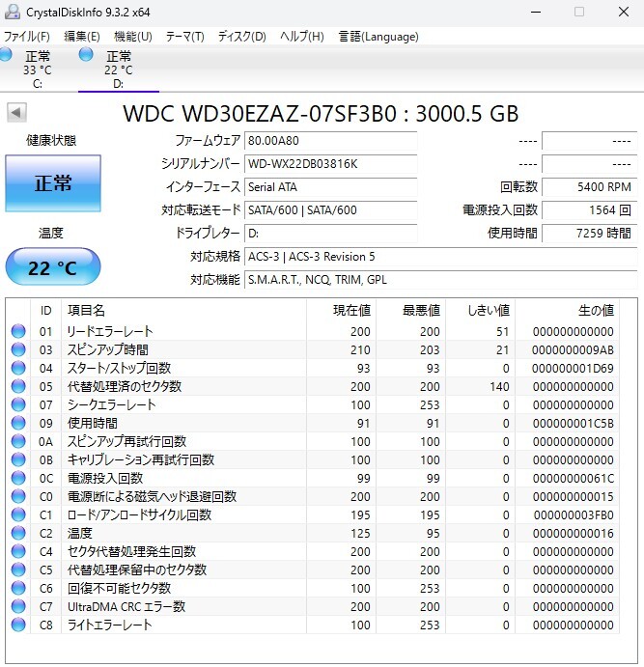The width and height of the screenshot is (644, 667).
Task: Click the 現在値 column header
Action: [341, 311]
